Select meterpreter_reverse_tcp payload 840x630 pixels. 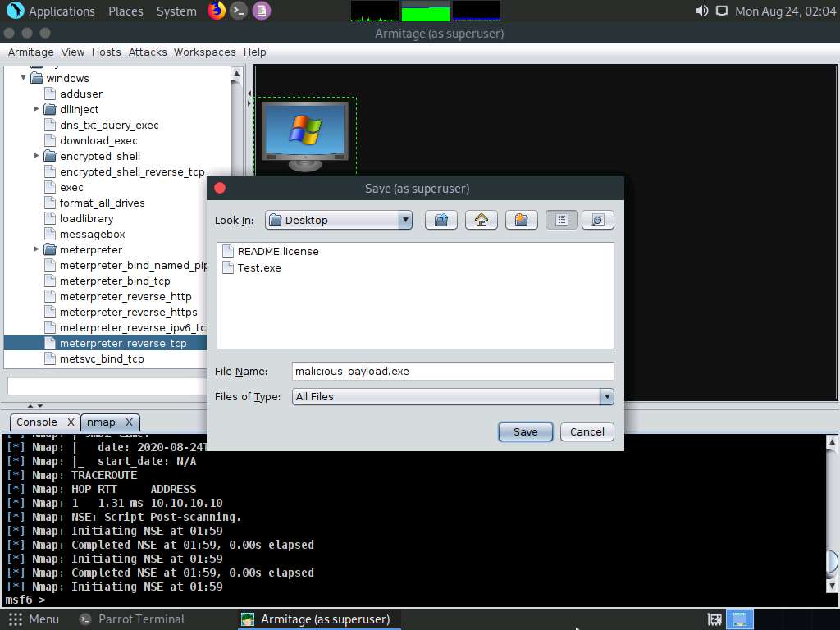[123, 343]
